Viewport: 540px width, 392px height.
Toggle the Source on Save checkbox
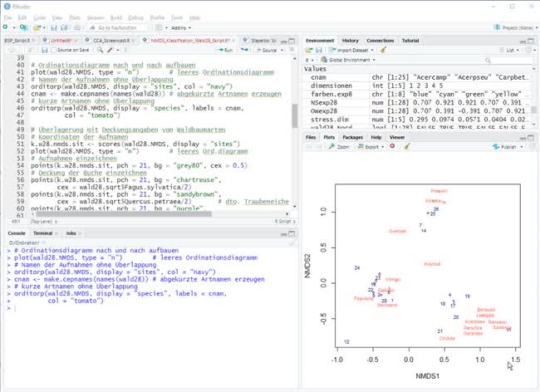(53, 51)
